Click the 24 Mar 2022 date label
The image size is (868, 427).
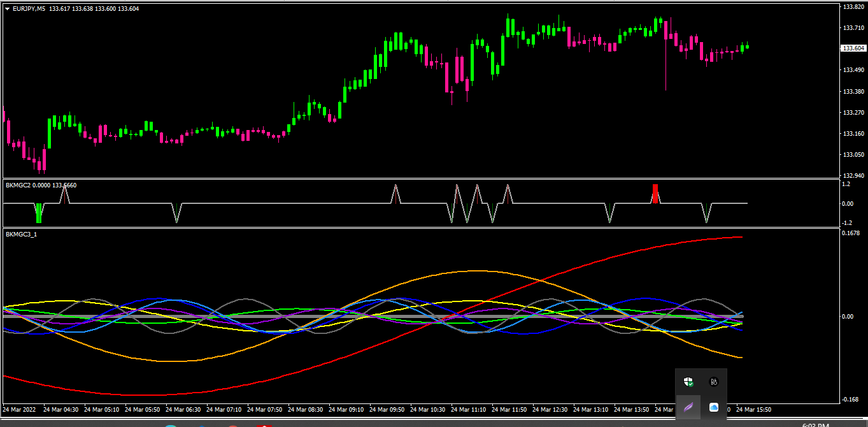tap(20, 410)
